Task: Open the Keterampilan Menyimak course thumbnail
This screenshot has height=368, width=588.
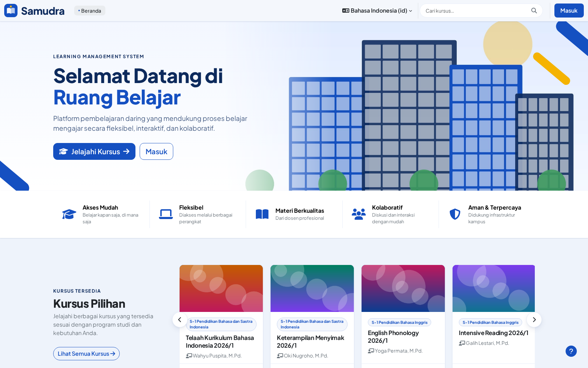Action: (312, 288)
